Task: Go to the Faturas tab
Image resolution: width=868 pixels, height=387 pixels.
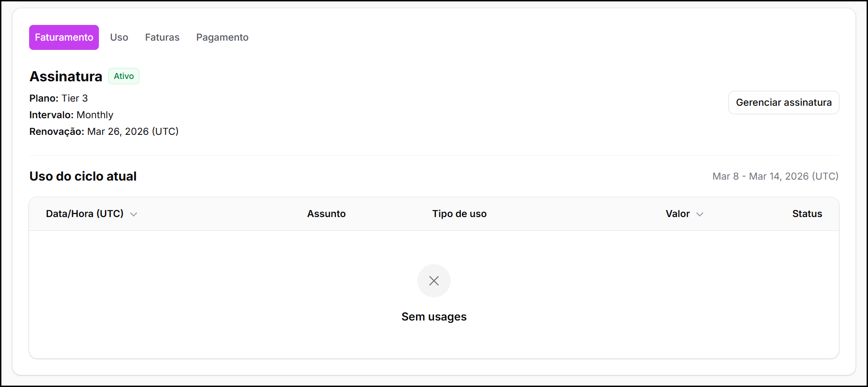Action: coord(162,37)
